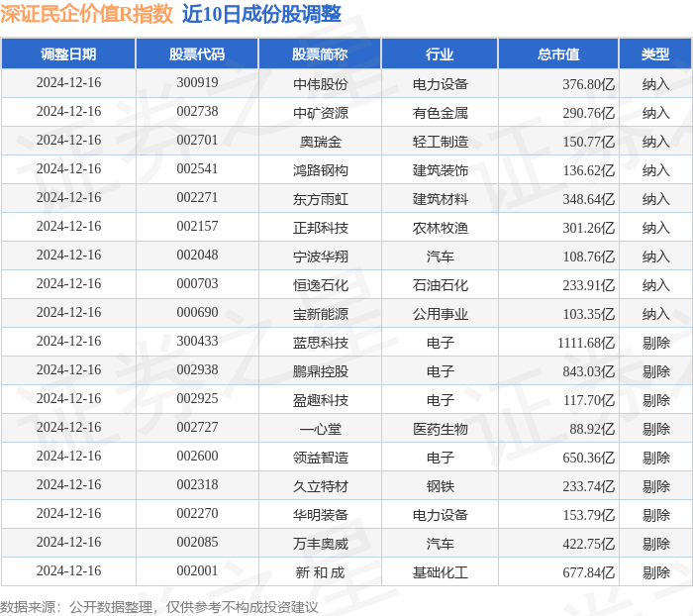693x616 pixels.
Task: Click market value 422.75亿
Action: (588, 544)
